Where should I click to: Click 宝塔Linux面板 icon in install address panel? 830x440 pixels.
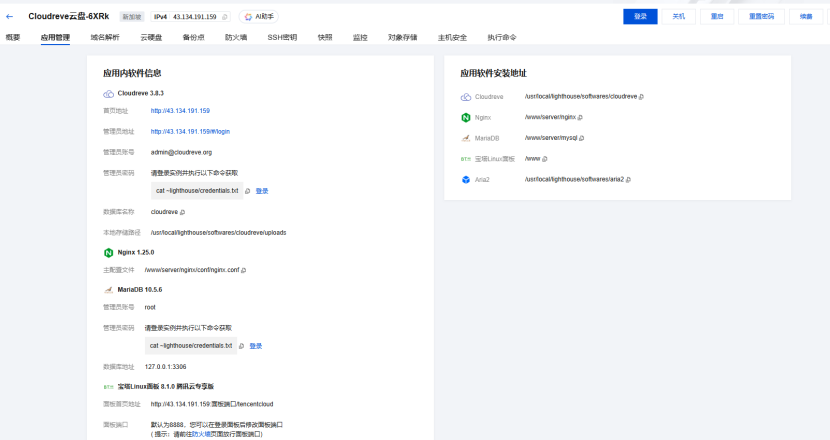466,159
